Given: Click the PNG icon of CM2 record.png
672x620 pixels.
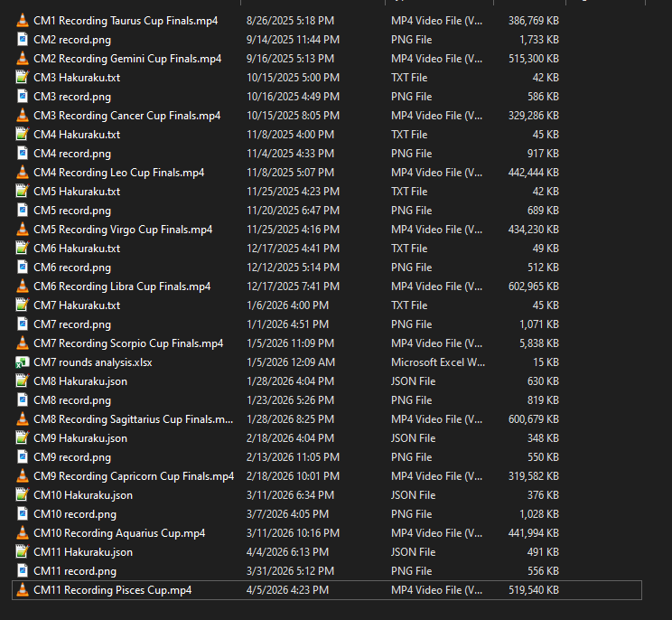Looking at the screenshot, I should click(x=23, y=40).
